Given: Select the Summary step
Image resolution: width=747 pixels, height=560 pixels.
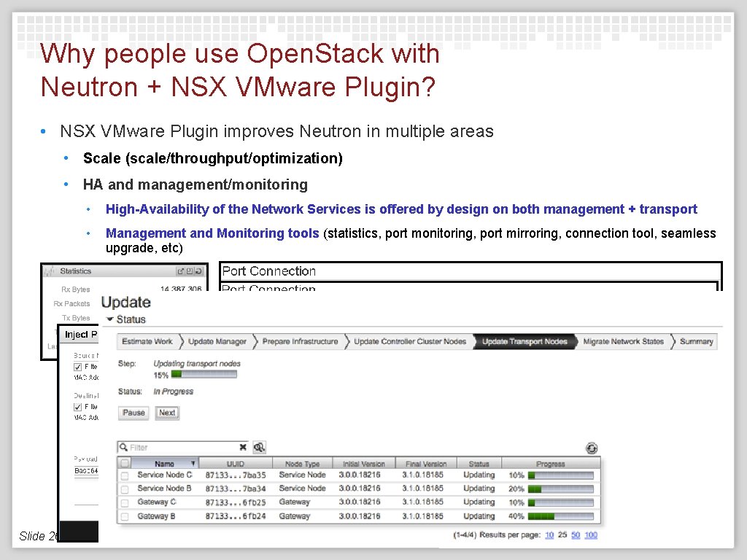Looking at the screenshot, I should (x=697, y=341).
